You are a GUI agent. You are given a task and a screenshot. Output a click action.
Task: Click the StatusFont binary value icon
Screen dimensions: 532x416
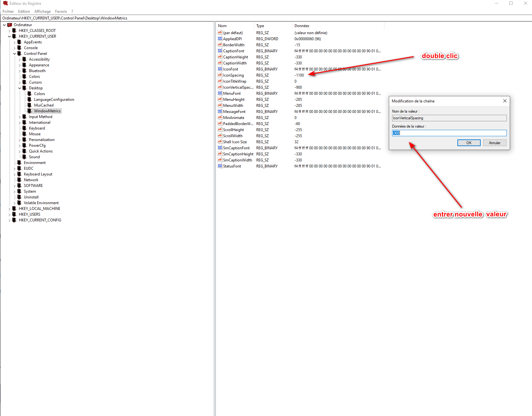[220, 166]
